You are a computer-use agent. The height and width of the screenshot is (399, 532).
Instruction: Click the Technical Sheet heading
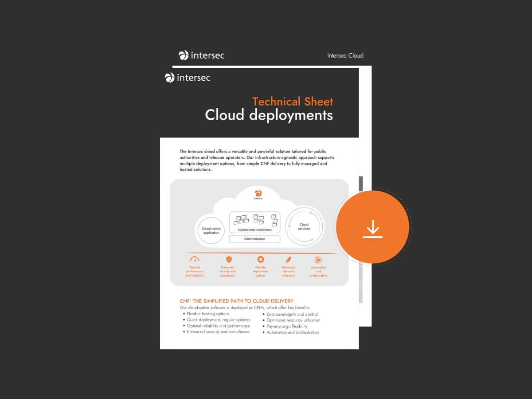[x=292, y=102]
